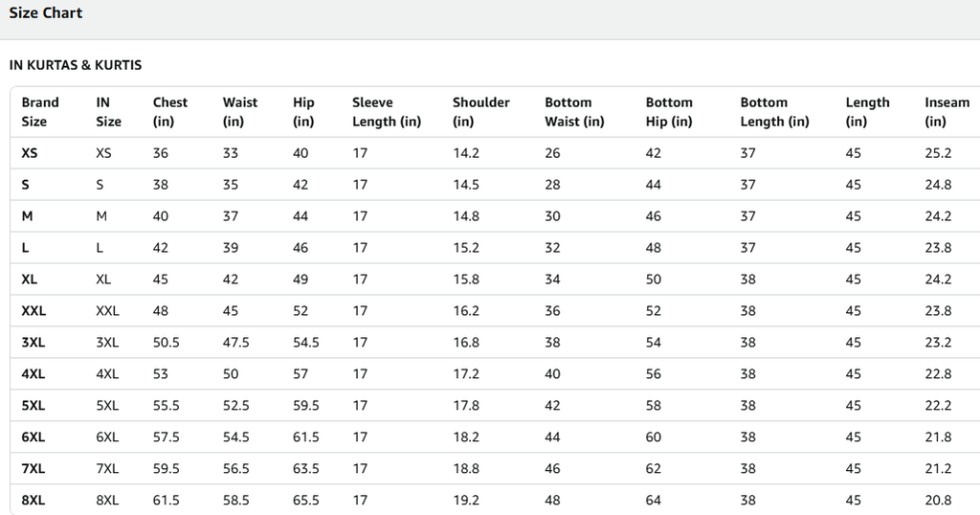Click the IN Size column header
The width and height of the screenshot is (980, 515).
pyautogui.click(x=108, y=112)
